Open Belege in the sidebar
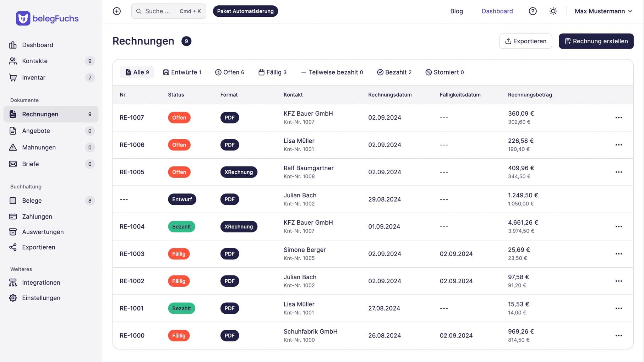644x362 pixels. [x=51, y=201]
